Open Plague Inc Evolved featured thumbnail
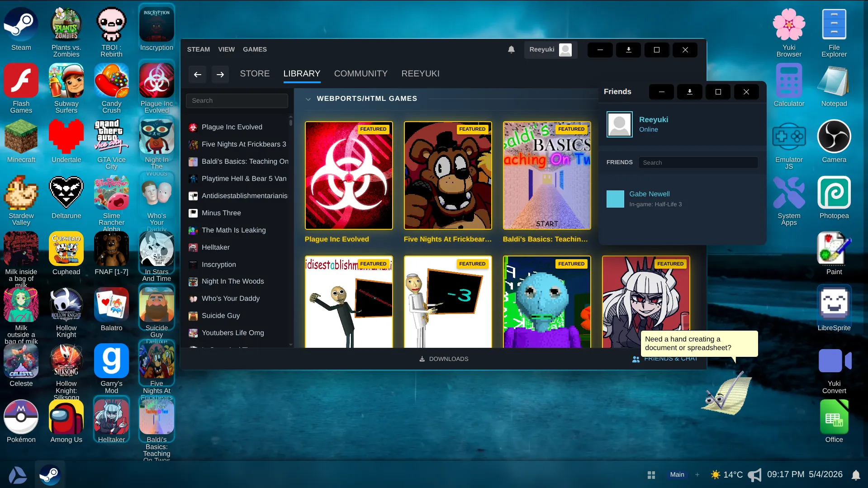The width and height of the screenshot is (868, 488). pos(349,175)
